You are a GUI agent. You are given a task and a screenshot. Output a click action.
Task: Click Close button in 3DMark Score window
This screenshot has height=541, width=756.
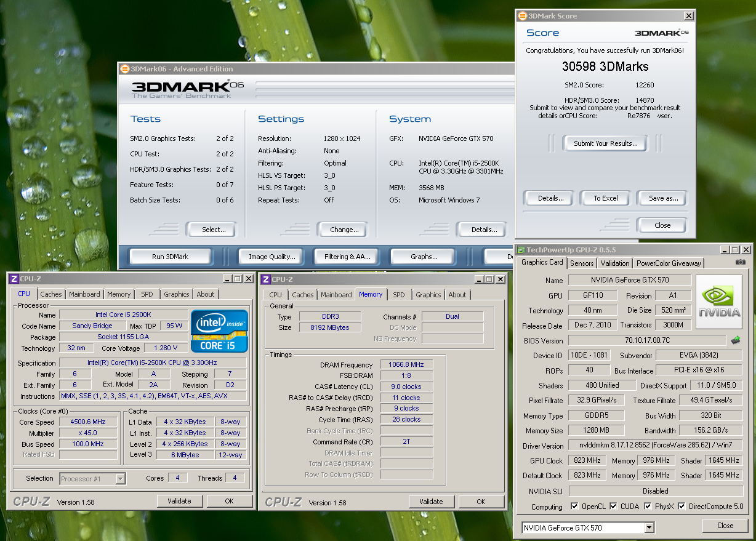tap(662, 225)
